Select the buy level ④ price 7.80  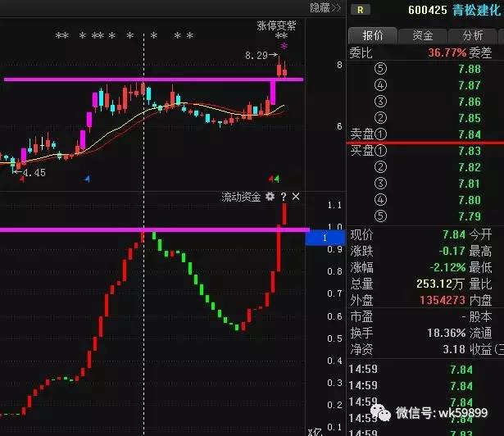pos(470,200)
